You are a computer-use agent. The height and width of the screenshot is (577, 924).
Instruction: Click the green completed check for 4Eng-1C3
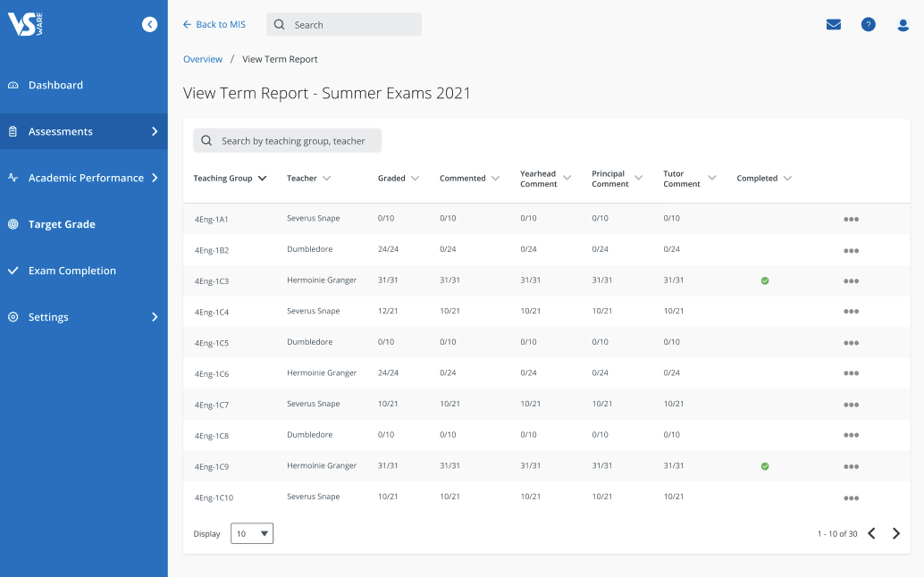[765, 280]
